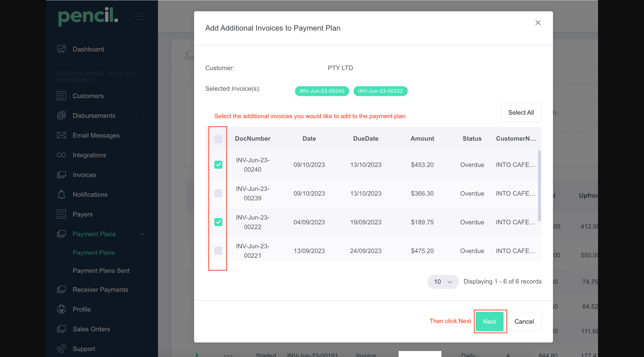644x357 pixels.
Task: Check invoice INV-Jun-23-00239
Action: (x=218, y=193)
